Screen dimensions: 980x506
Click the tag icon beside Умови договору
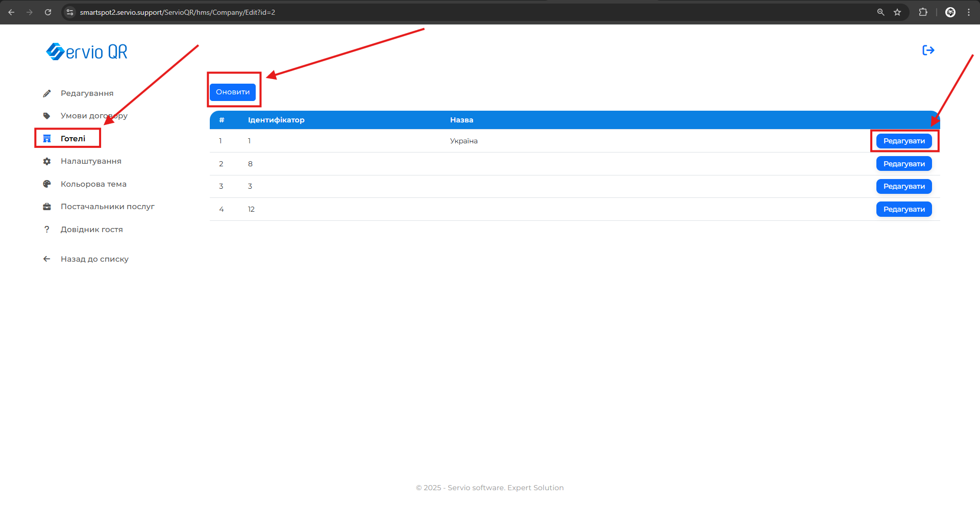47,116
